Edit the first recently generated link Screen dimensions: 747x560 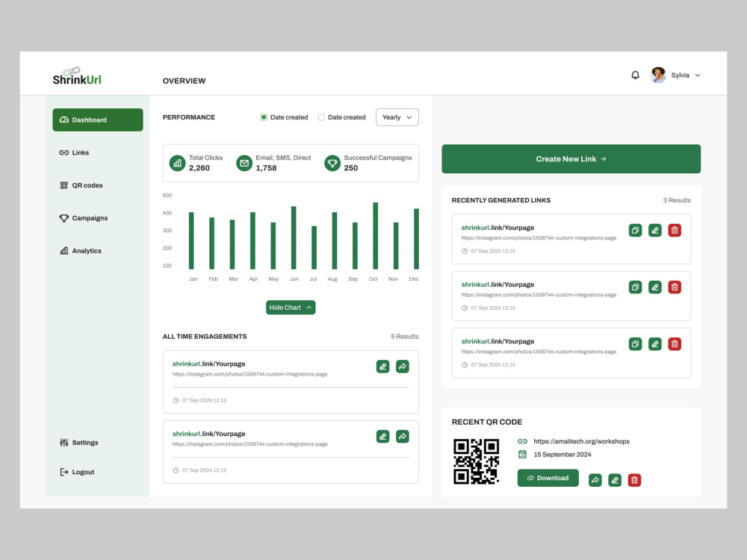click(655, 231)
